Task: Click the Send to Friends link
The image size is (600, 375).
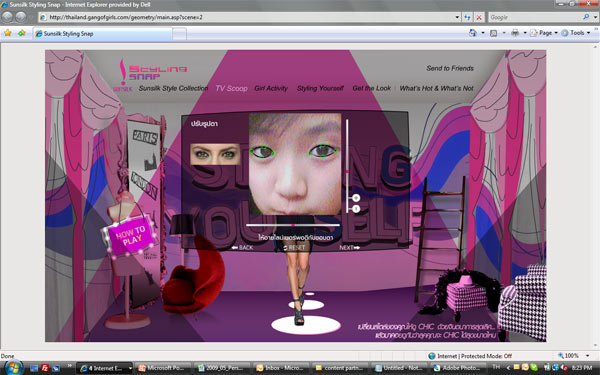Action: pos(450,68)
